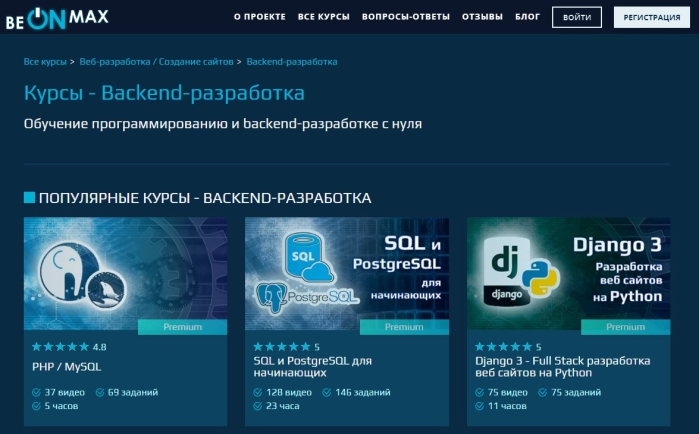Click the ПОПУЛЯРНЫЕ КУРСЫ - BACKEND-РАЗРАБОТКА heading

tap(205, 198)
